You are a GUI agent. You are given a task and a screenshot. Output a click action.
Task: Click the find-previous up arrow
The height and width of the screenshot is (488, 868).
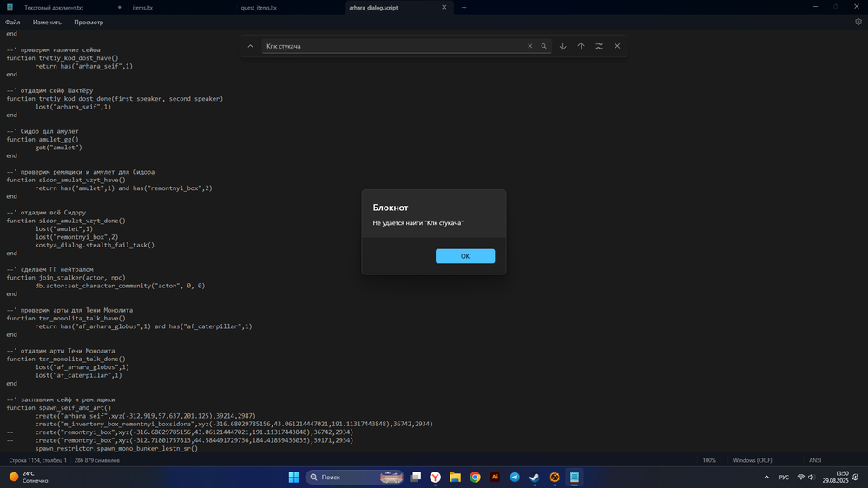click(581, 46)
